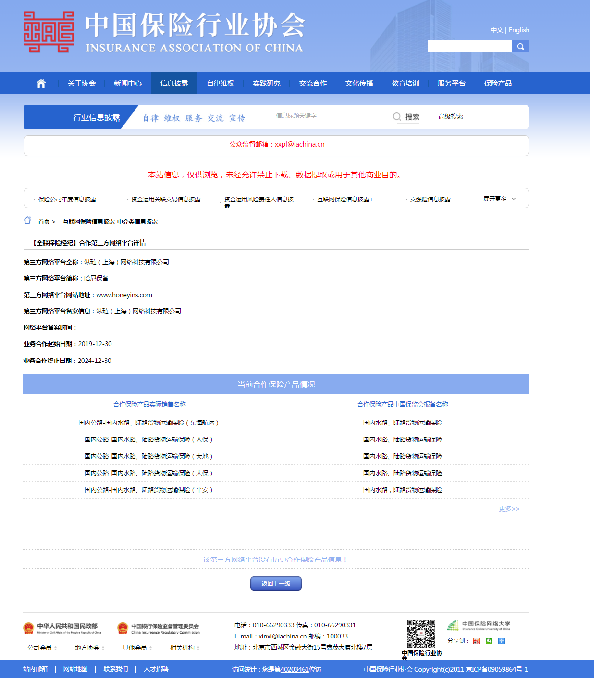This screenshot has width=602, height=700.
Task: Open 联系我们 footer link
Action: tap(116, 669)
